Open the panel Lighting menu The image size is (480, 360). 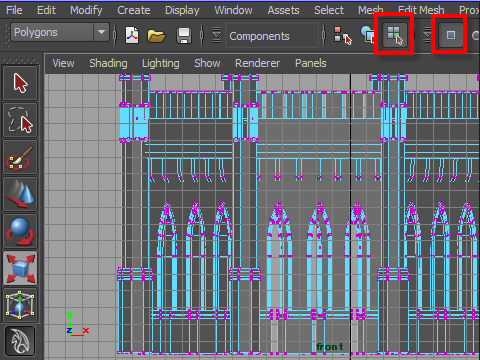[x=161, y=63]
